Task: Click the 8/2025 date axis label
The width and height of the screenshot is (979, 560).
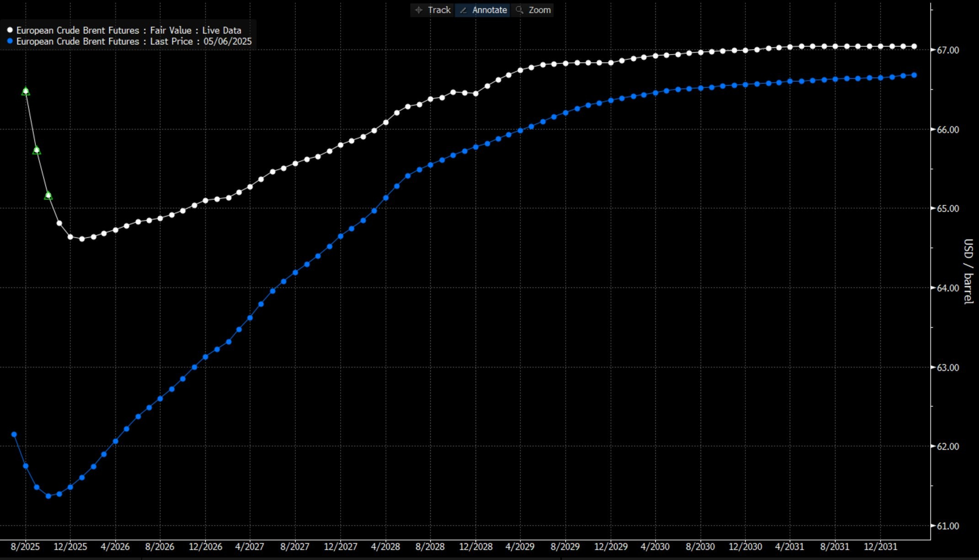Action: [x=25, y=547]
